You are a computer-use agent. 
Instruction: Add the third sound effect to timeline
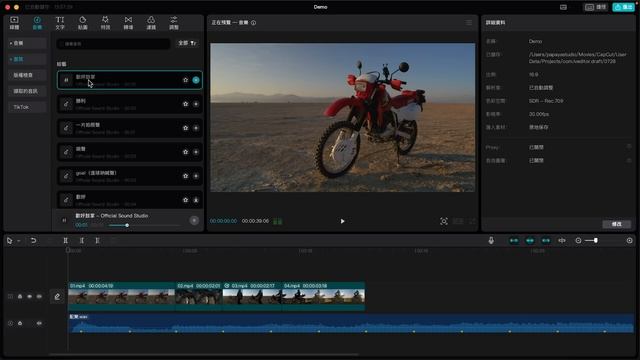point(196,128)
